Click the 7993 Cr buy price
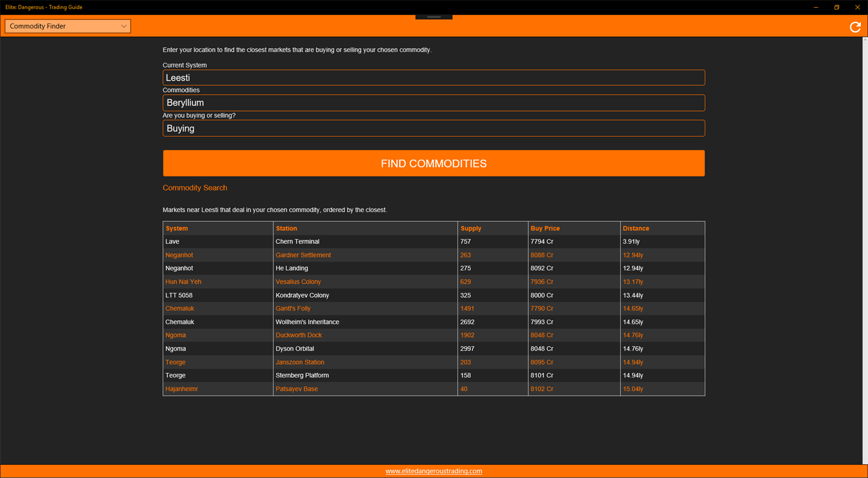 pos(542,322)
